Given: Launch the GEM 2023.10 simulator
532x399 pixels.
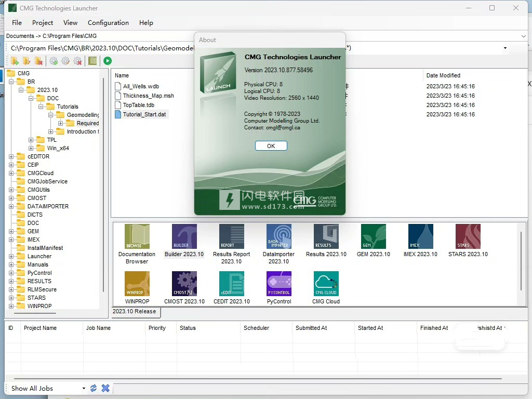Looking at the screenshot, I should 374,236.
